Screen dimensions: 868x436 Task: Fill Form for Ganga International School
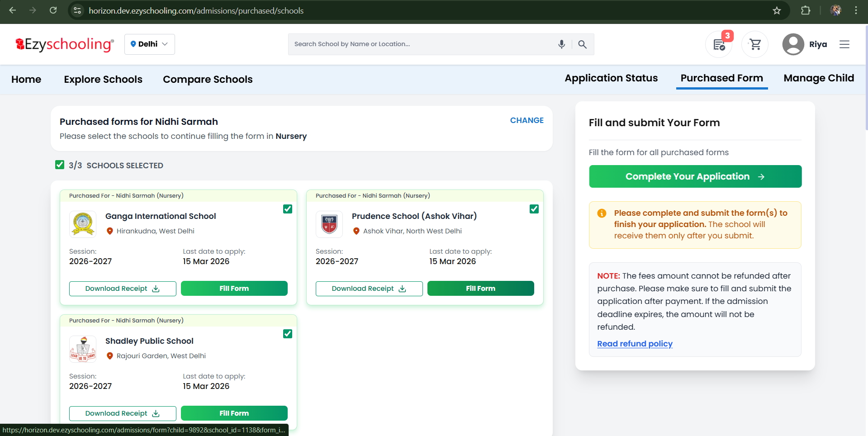click(x=234, y=289)
